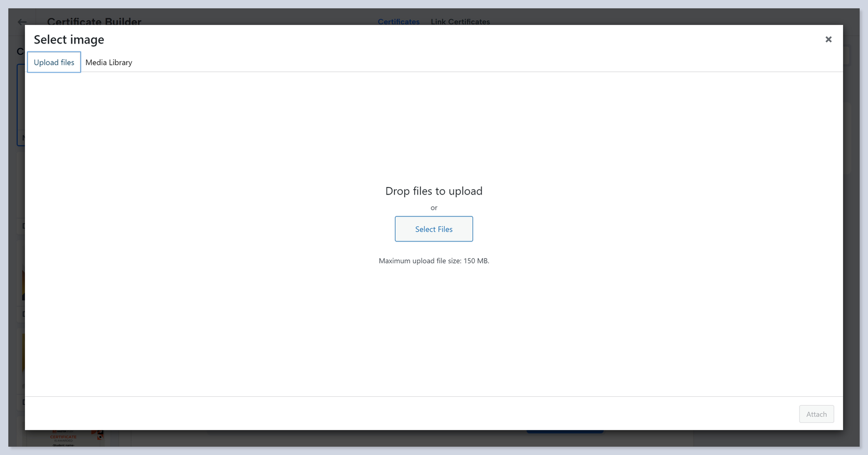Click the 'or' text above Select Files
Viewport: 868px width, 455px height.
click(x=433, y=208)
